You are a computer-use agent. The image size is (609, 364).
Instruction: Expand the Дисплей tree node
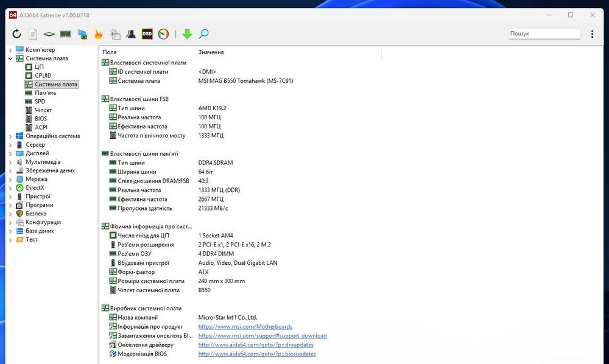pos(10,153)
